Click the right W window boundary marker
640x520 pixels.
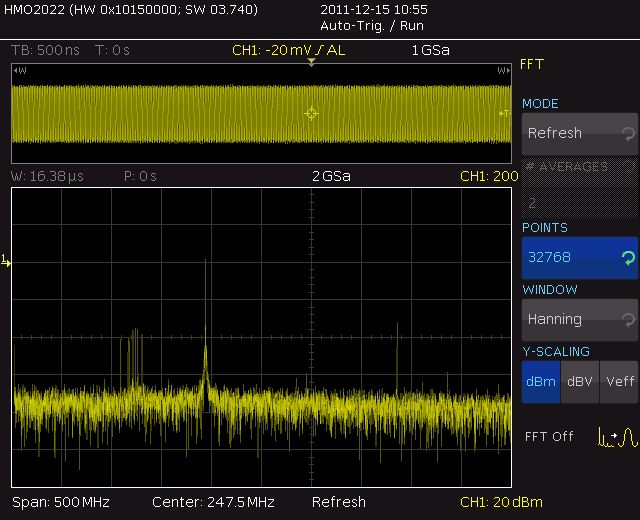point(504,71)
